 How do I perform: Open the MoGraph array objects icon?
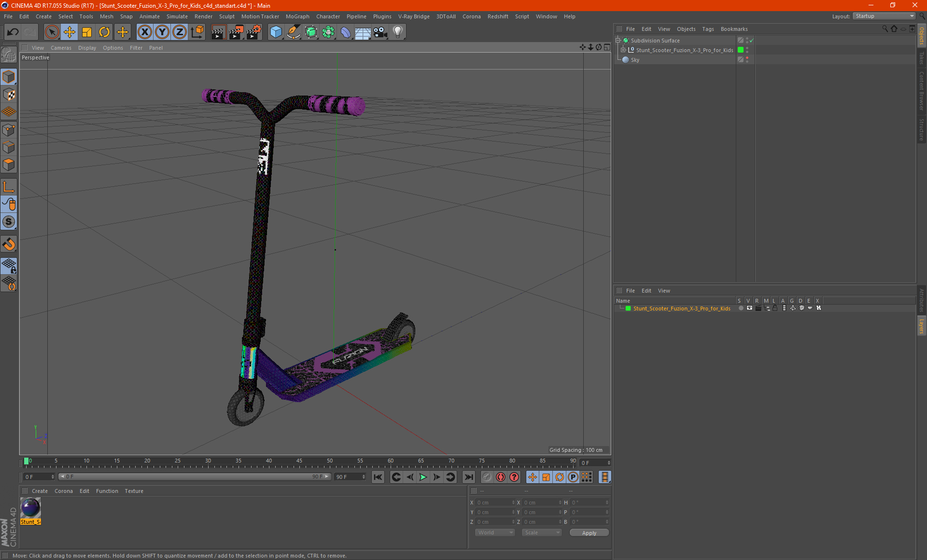coord(328,32)
